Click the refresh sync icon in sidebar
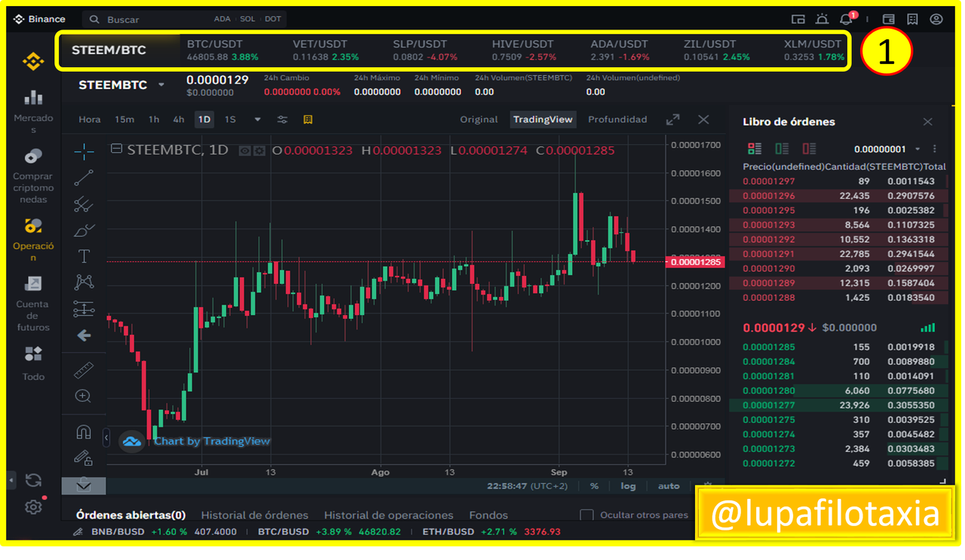This screenshot has height=560, width=965. tap(32, 480)
